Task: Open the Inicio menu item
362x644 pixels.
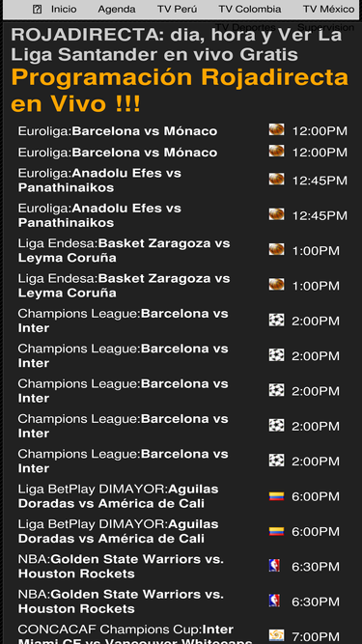Action: 64,9
